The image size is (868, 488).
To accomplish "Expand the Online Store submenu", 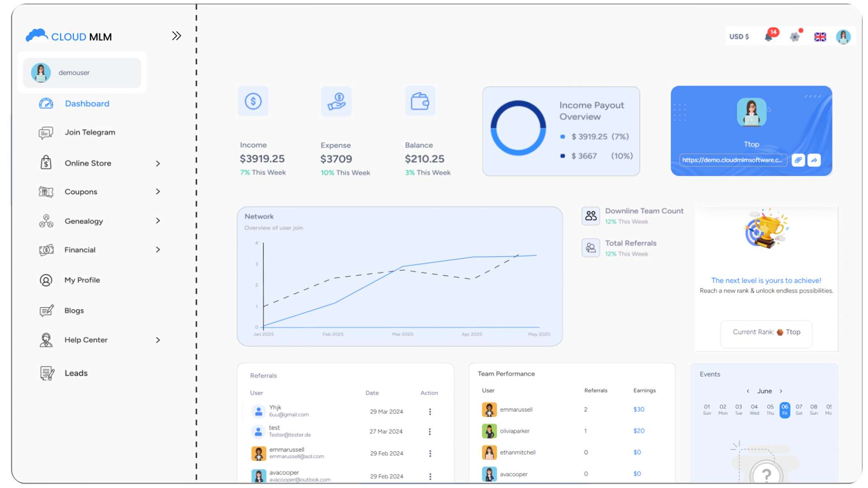I will click(158, 164).
